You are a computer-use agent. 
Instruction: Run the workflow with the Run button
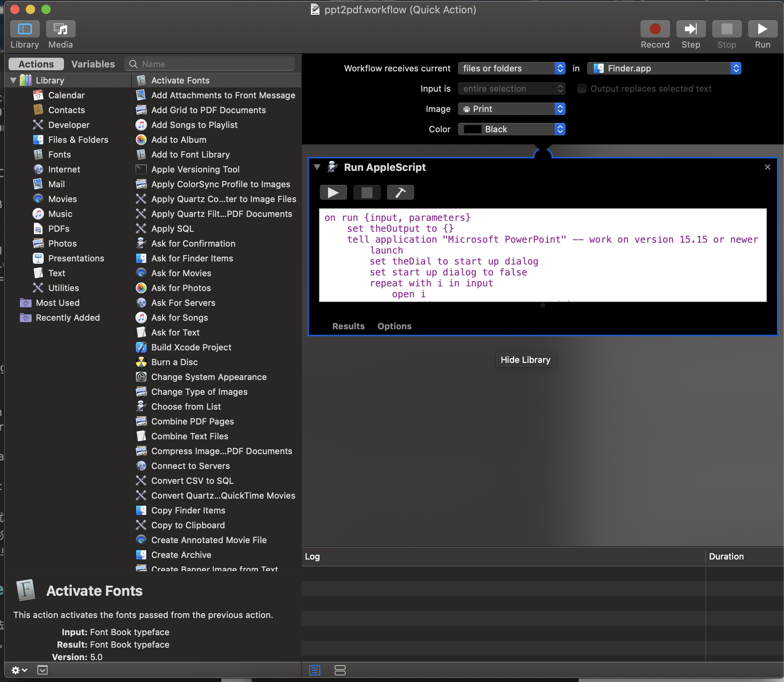(763, 29)
